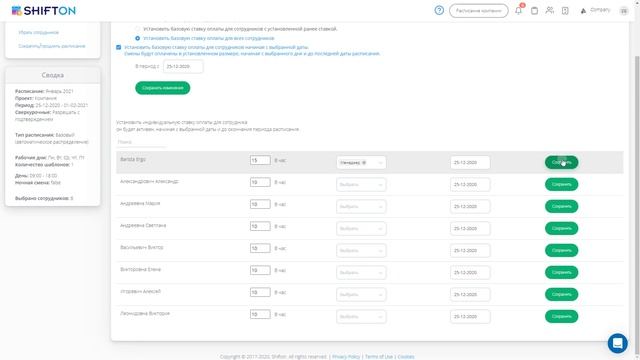Open sidebar step Сохранить/создать расписание
The image size is (640, 360).
point(52,46)
